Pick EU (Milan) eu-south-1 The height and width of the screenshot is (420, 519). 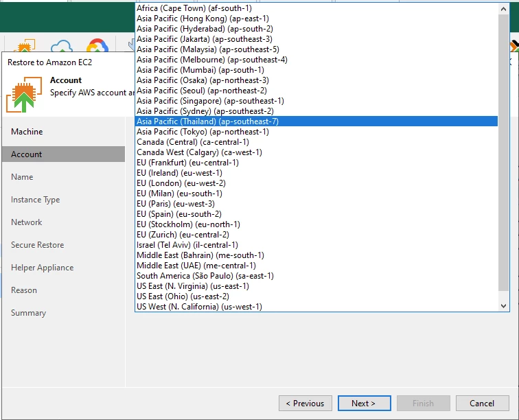coord(316,194)
